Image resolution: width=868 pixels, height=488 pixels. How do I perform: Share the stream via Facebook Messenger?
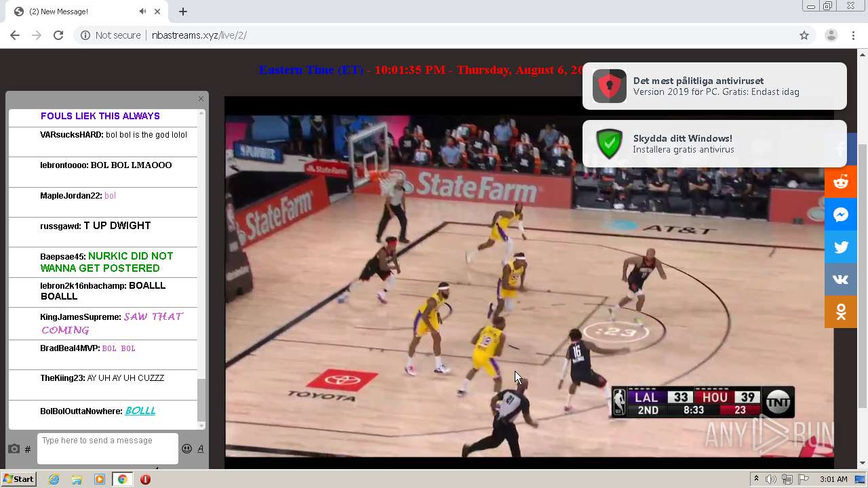pos(841,215)
